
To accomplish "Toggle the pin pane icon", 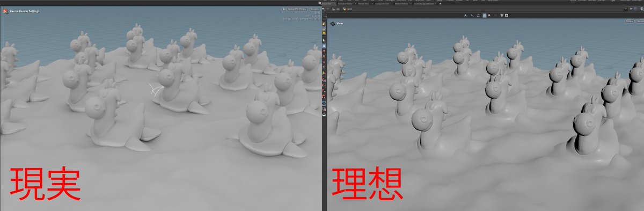I will coord(631,9).
